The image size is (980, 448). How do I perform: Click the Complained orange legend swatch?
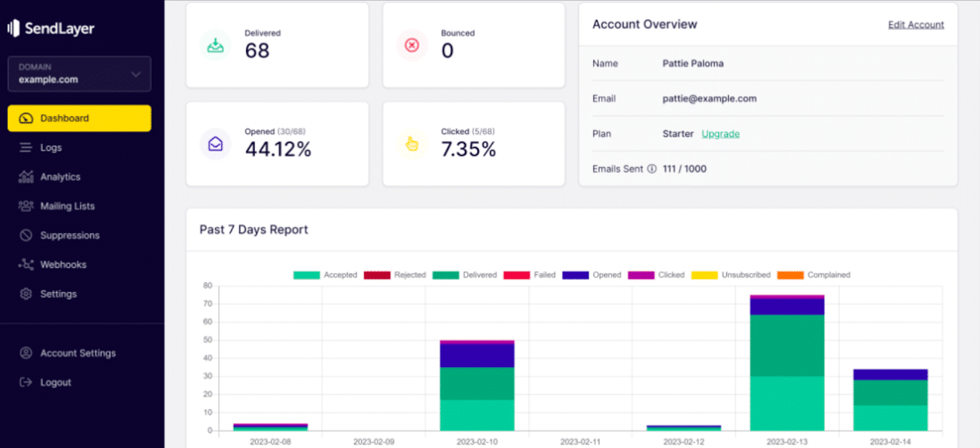(x=790, y=275)
